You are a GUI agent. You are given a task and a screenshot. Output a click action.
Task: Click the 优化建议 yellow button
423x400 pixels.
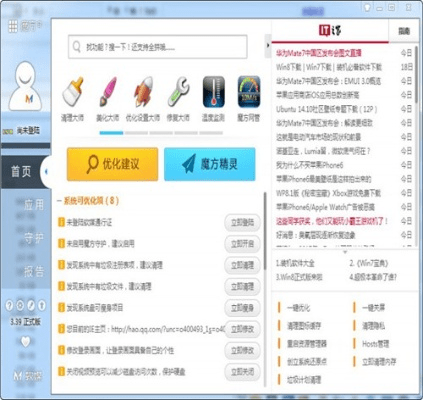click(112, 164)
